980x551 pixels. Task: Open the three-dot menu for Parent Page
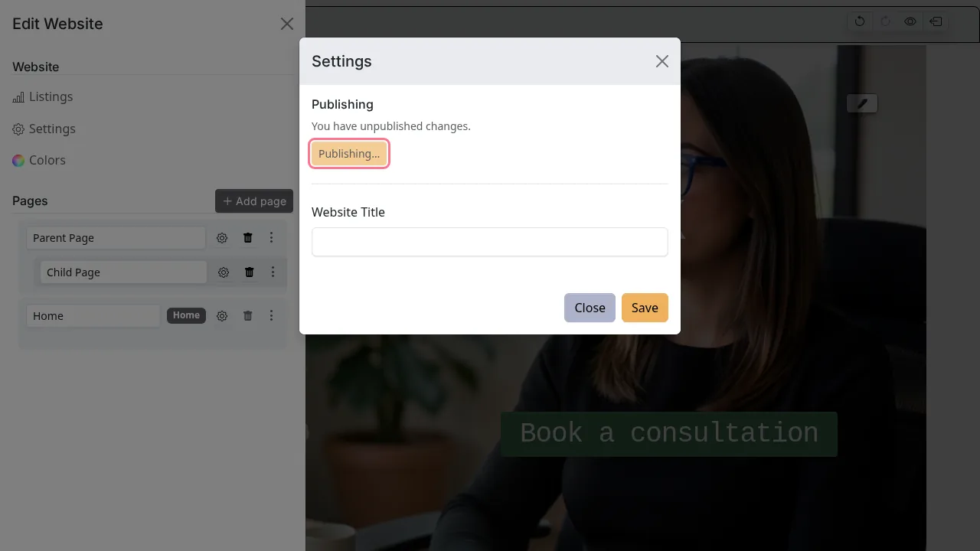[271, 238]
